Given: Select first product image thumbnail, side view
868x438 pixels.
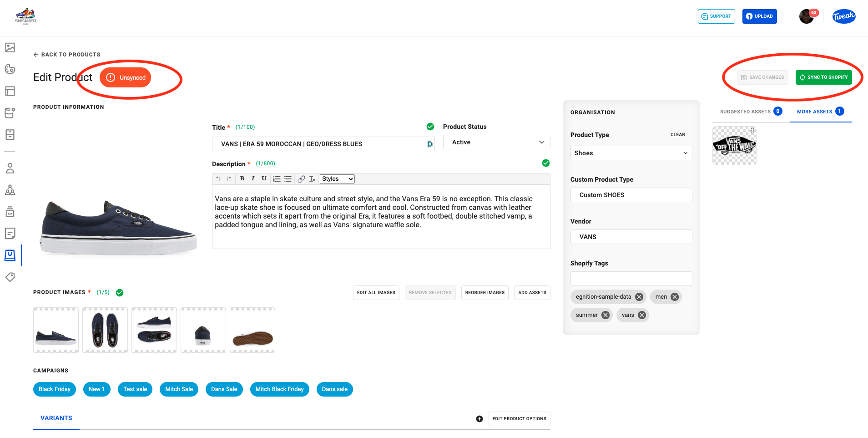Looking at the screenshot, I should tap(56, 330).
